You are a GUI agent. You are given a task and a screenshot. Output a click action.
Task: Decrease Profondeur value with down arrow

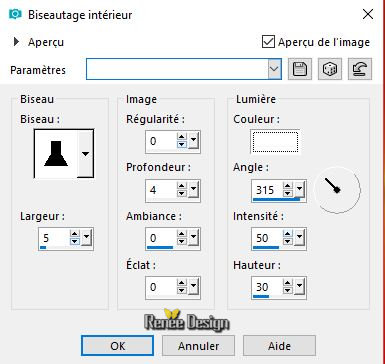[182, 193]
